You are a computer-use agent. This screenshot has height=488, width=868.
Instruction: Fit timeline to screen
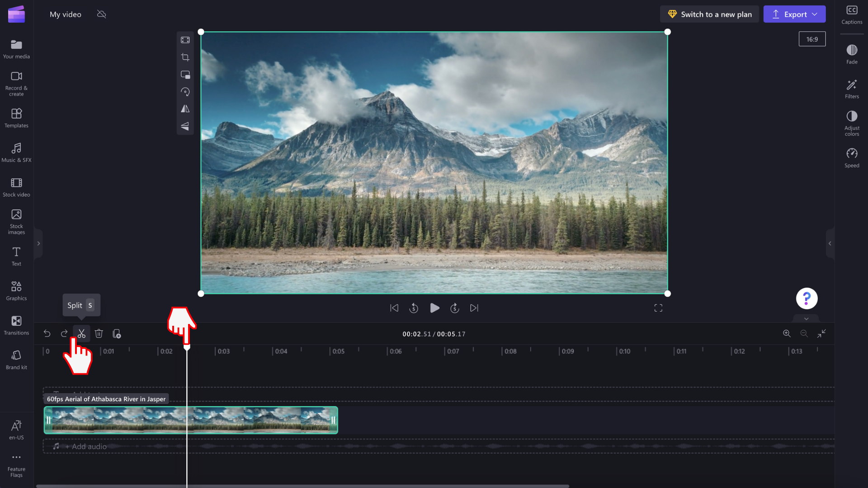click(x=821, y=333)
